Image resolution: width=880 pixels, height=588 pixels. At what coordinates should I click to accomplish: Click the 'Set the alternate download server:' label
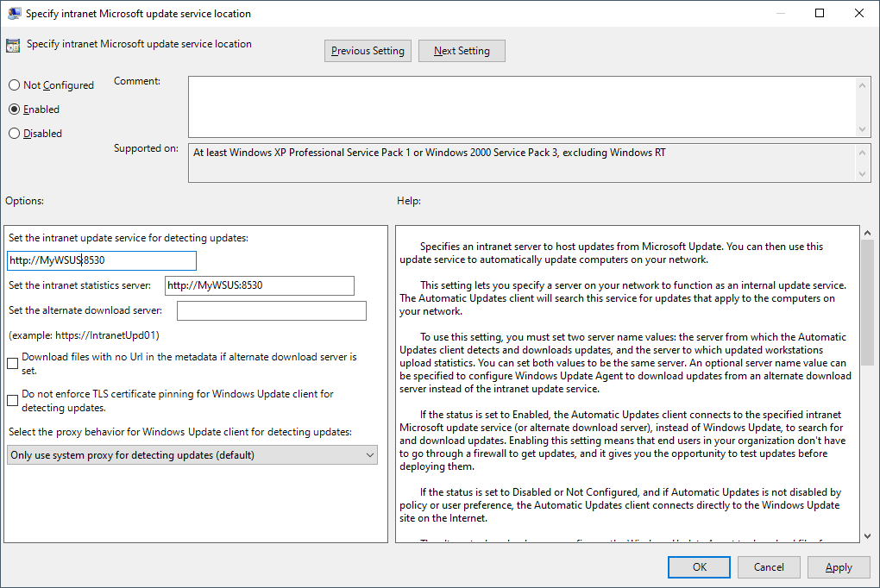(85, 310)
